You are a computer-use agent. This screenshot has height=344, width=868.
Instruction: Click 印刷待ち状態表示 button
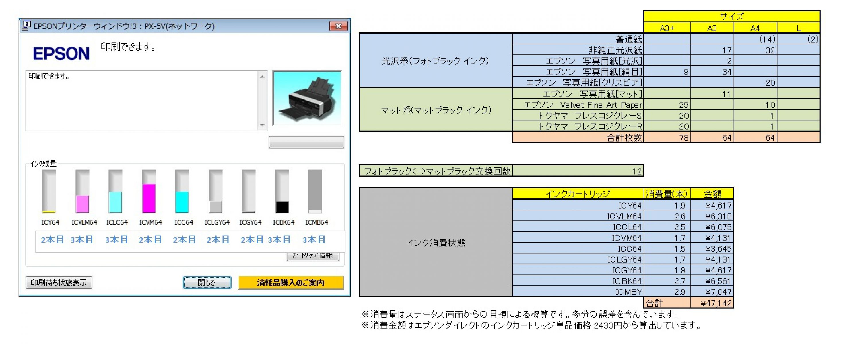[59, 282]
